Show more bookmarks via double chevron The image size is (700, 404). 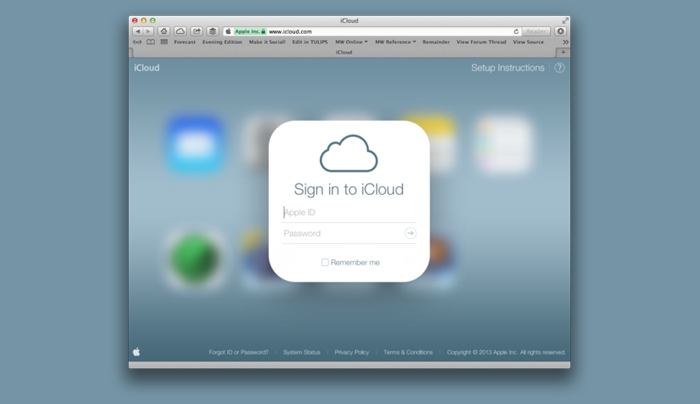point(565,42)
